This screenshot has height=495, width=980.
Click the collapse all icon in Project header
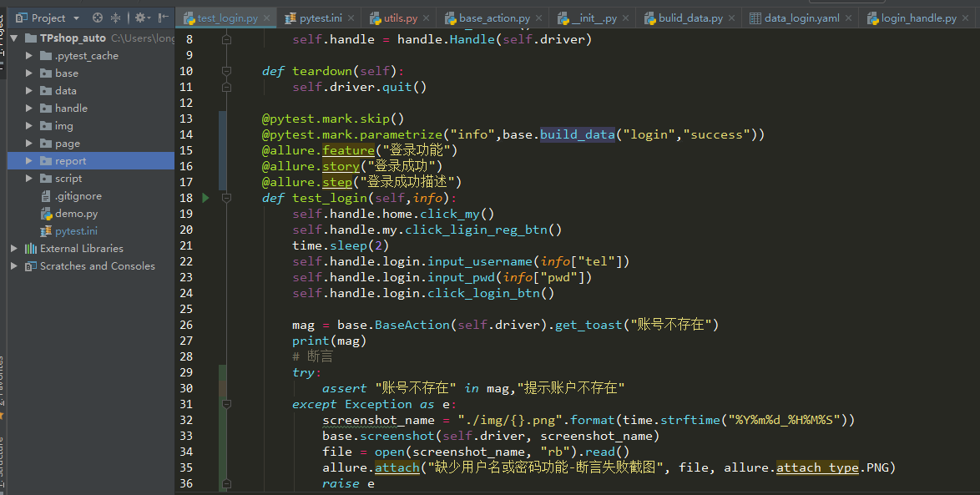tap(116, 18)
